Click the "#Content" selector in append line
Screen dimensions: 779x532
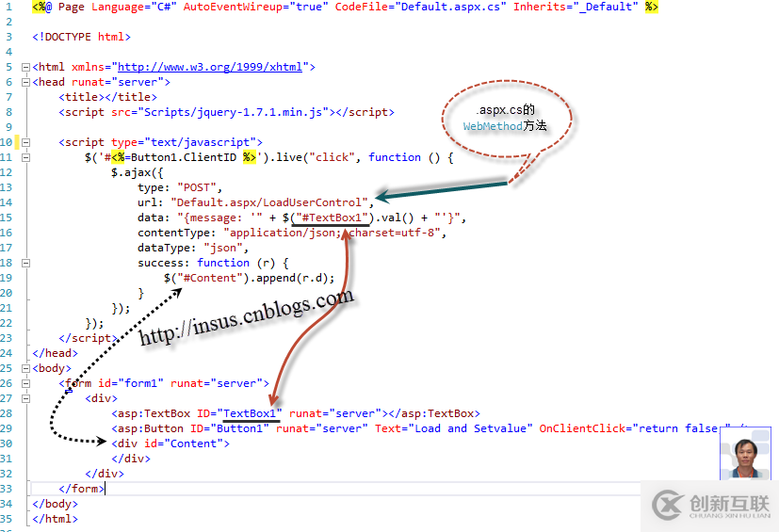pyautogui.click(x=210, y=278)
